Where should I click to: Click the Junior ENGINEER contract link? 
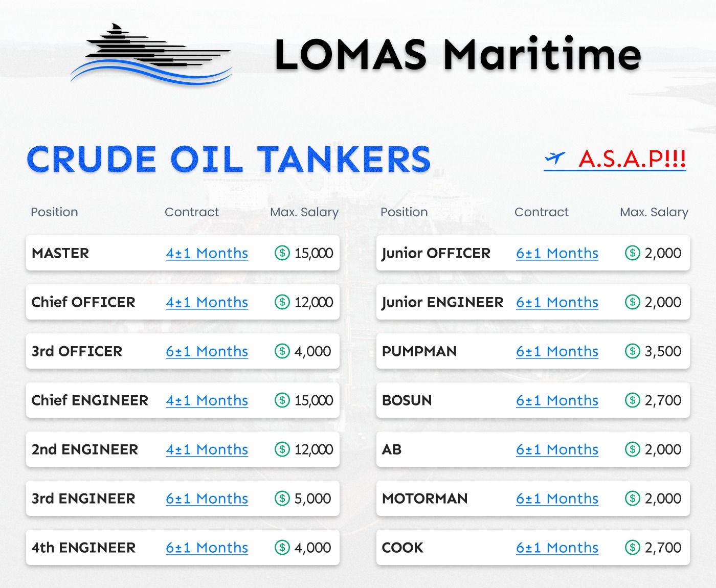[557, 302]
